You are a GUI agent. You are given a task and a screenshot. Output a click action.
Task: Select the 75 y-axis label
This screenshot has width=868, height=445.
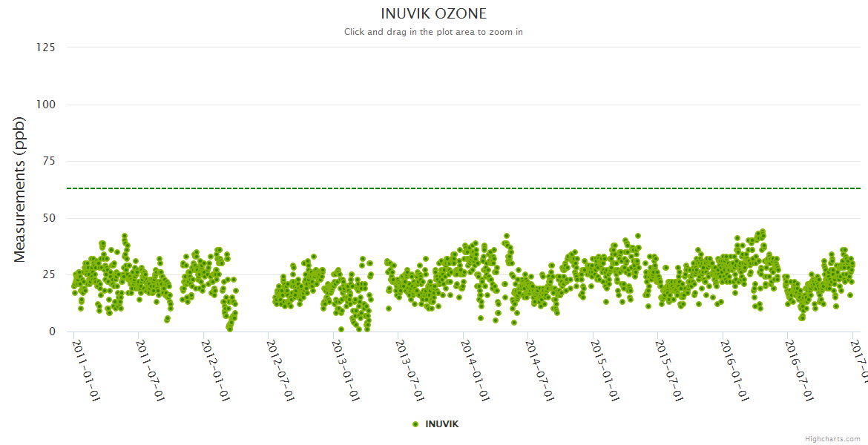(x=48, y=162)
